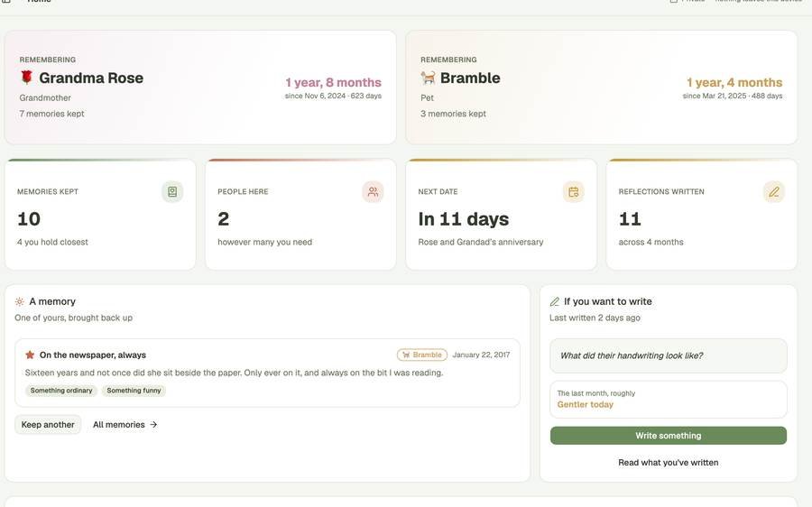The image size is (812, 507).
Task: Click the handwriting writing prompt box
Action: (668, 355)
